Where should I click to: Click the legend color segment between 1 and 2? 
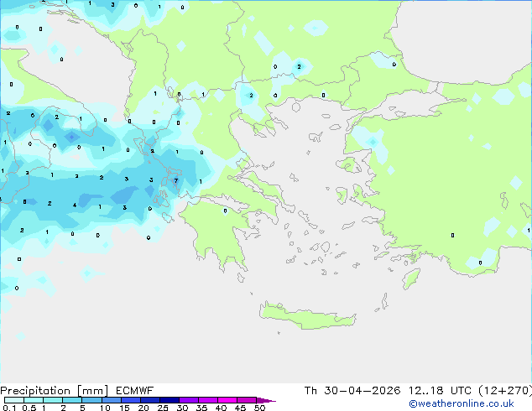[x=53, y=400]
